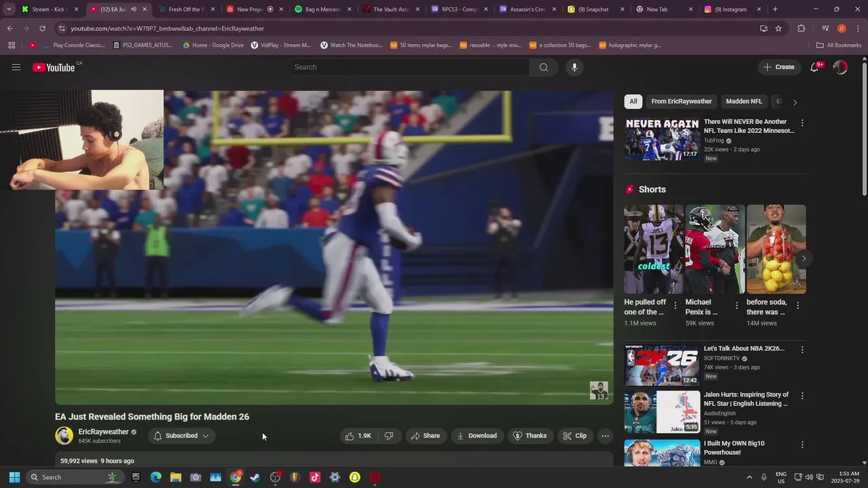Open the Chrome three-dot menu
The image size is (868, 488).
click(x=857, y=28)
